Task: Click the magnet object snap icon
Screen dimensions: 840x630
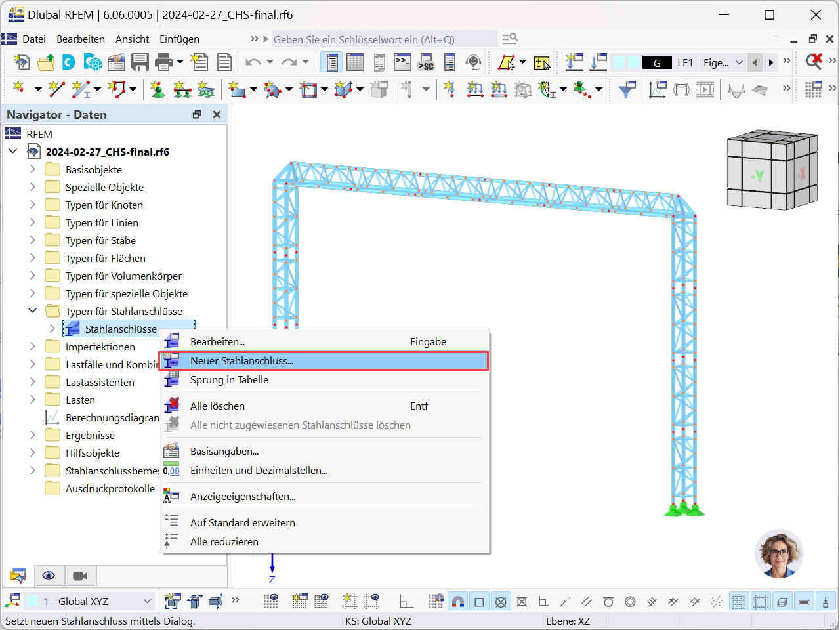Action: 458,601
